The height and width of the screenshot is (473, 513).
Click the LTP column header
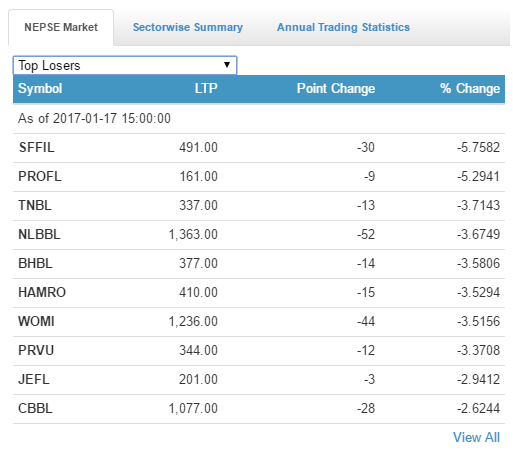[206, 89]
